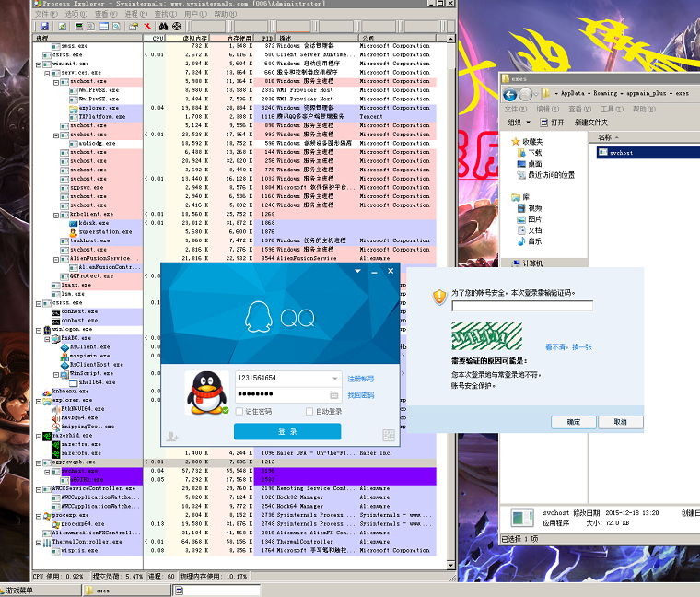The width and height of the screenshot is (700, 597).
Task: Click the kdesk.exe process icon
Action: pyautogui.click(x=74, y=223)
